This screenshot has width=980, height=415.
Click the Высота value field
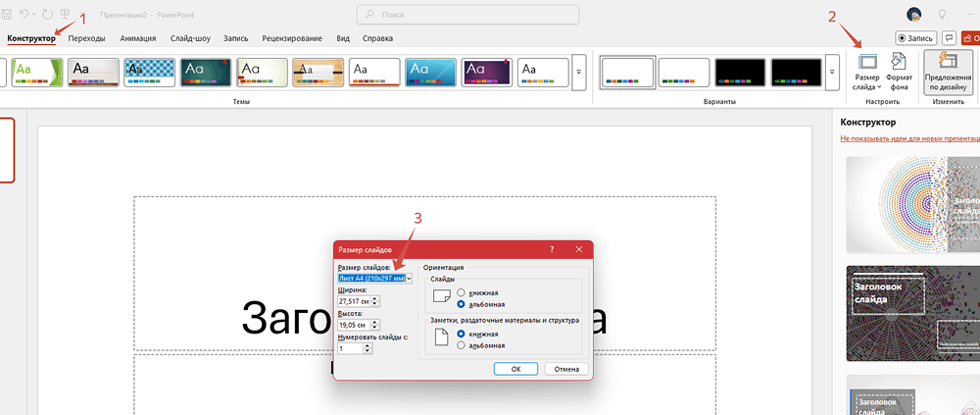pos(353,324)
